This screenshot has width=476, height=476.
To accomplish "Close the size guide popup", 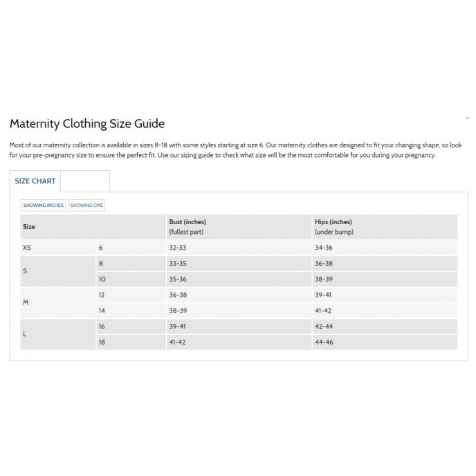I will coord(467,118).
